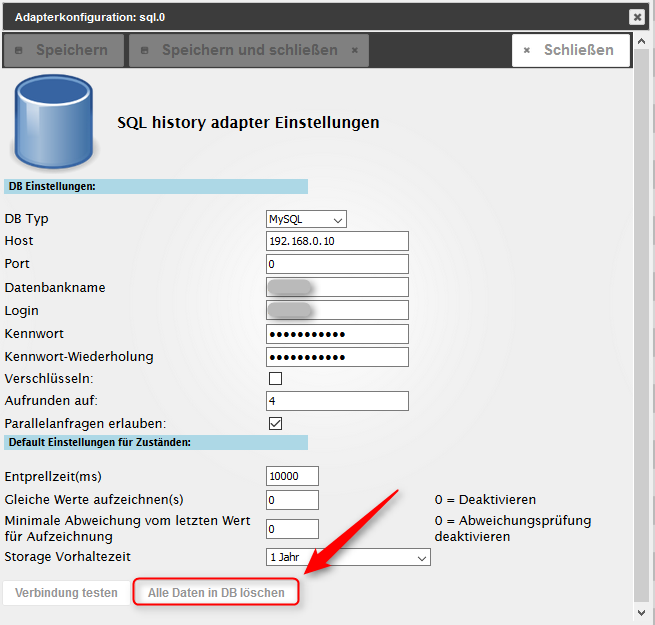Viewport: 655px width, 625px height.
Task: Click the Schließen button
Action: click(x=571, y=50)
